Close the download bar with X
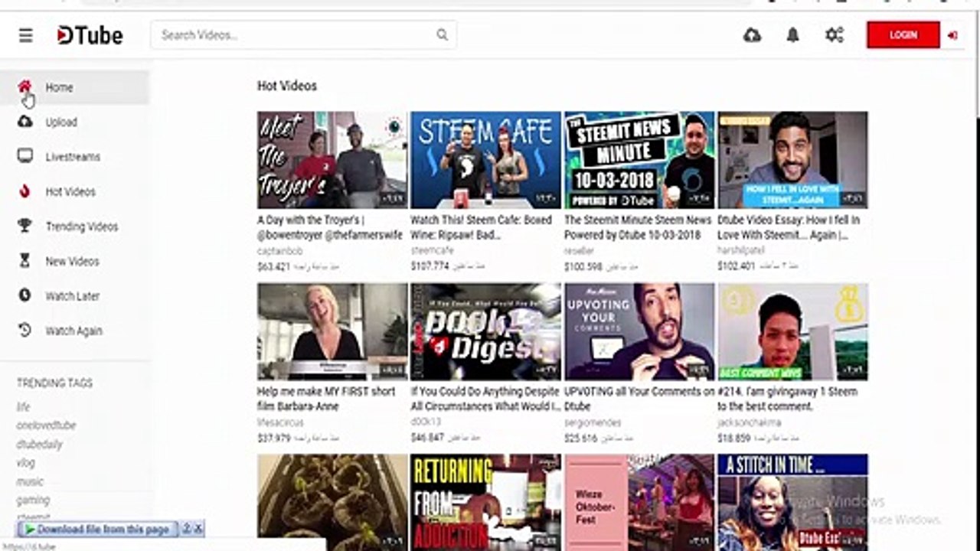The width and height of the screenshot is (980, 551). coord(198,529)
